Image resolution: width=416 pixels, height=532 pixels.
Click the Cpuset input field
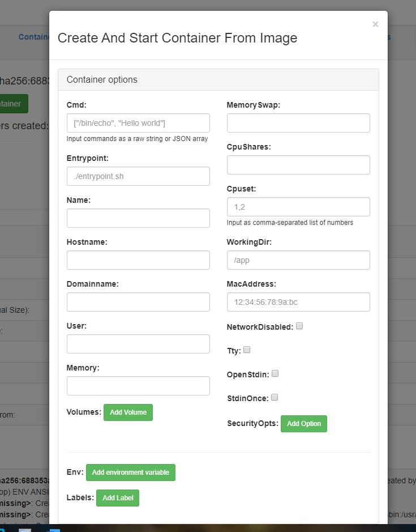(x=298, y=207)
